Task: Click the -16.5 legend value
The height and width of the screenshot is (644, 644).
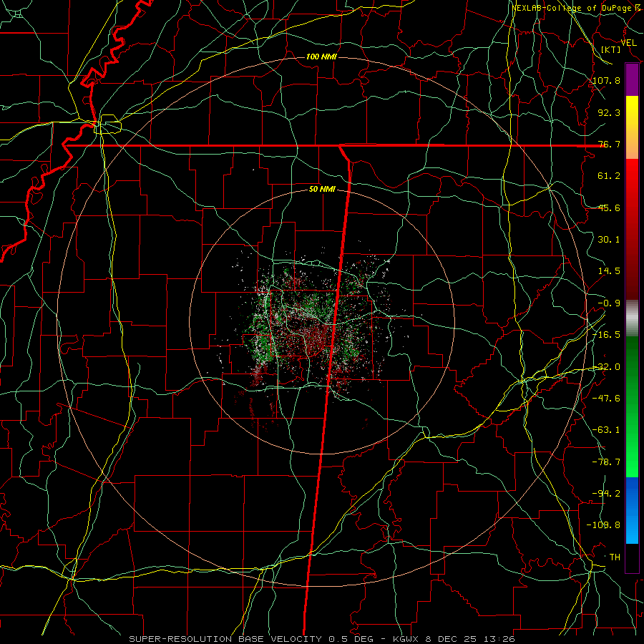Action: (x=607, y=335)
